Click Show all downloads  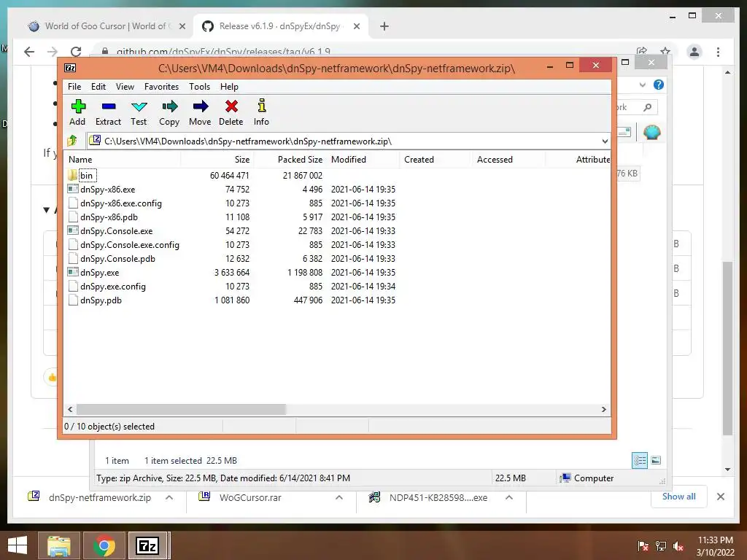tap(679, 497)
